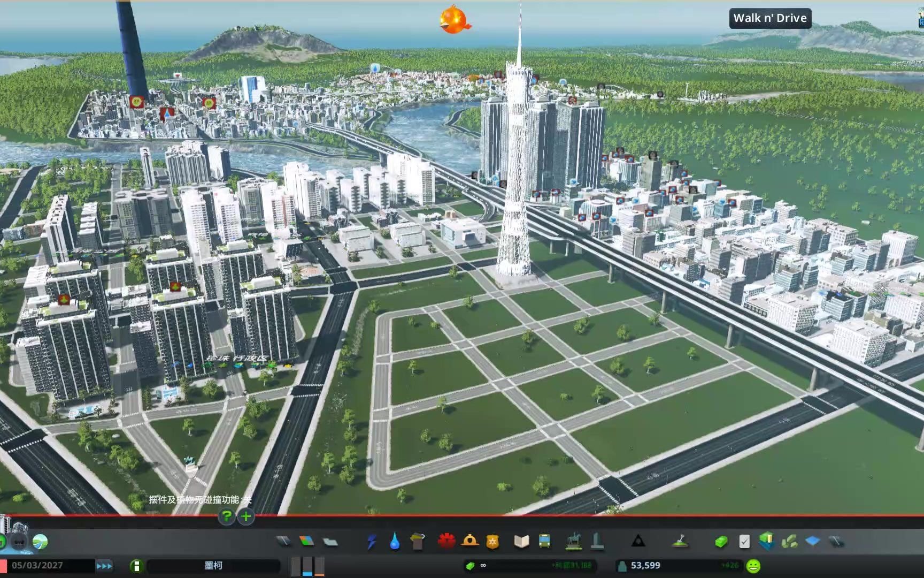Open the Healthcare services menu
This screenshot has height=578, width=924.
446,542
